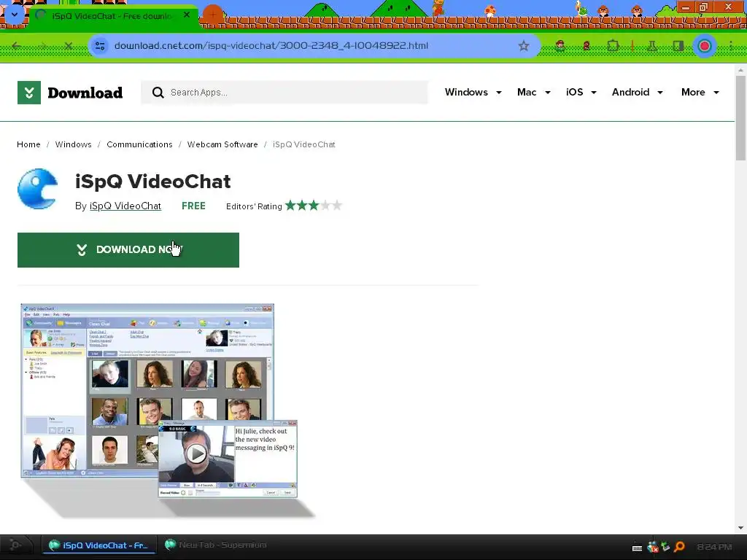Click the scrollbar up arrow
This screenshot has height=560, width=747.
740,70
